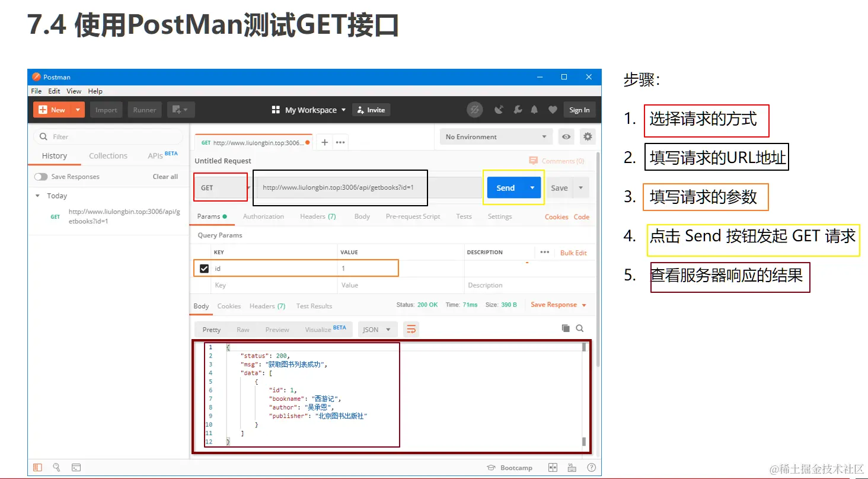Screen dimensions: 868x479
Task: Click the Import button
Action: click(x=106, y=110)
